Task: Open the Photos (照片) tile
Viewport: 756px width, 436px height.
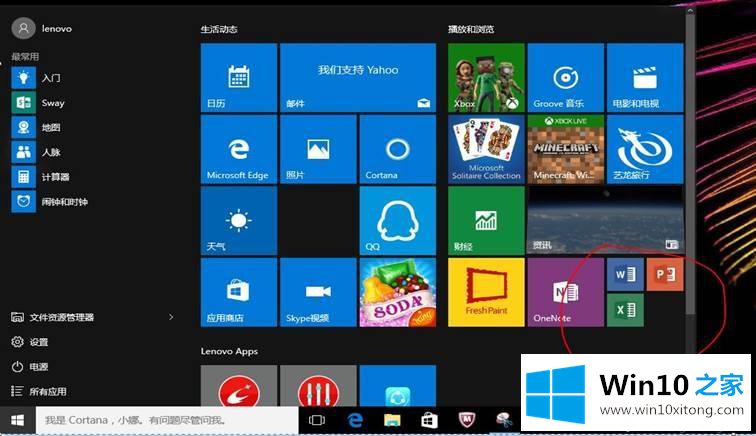Action: (318, 149)
